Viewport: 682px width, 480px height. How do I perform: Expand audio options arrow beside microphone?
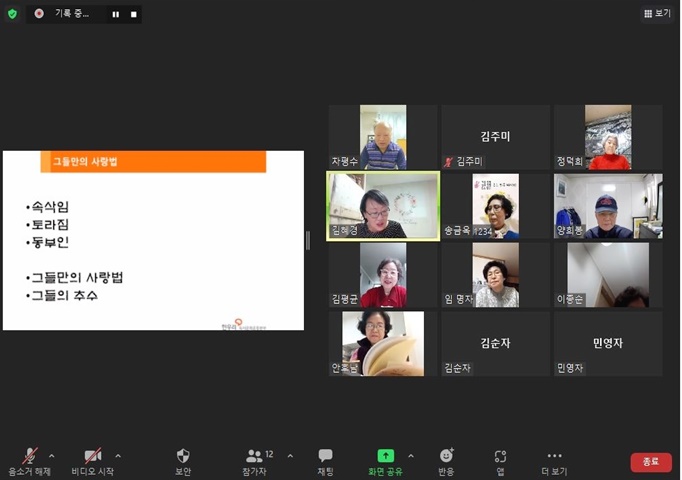point(52,456)
